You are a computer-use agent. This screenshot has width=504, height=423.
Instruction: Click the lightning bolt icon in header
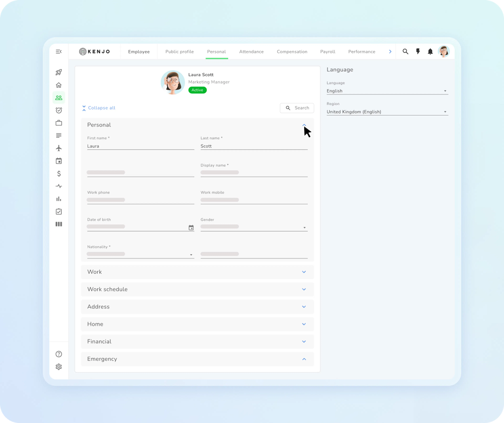[x=418, y=51]
